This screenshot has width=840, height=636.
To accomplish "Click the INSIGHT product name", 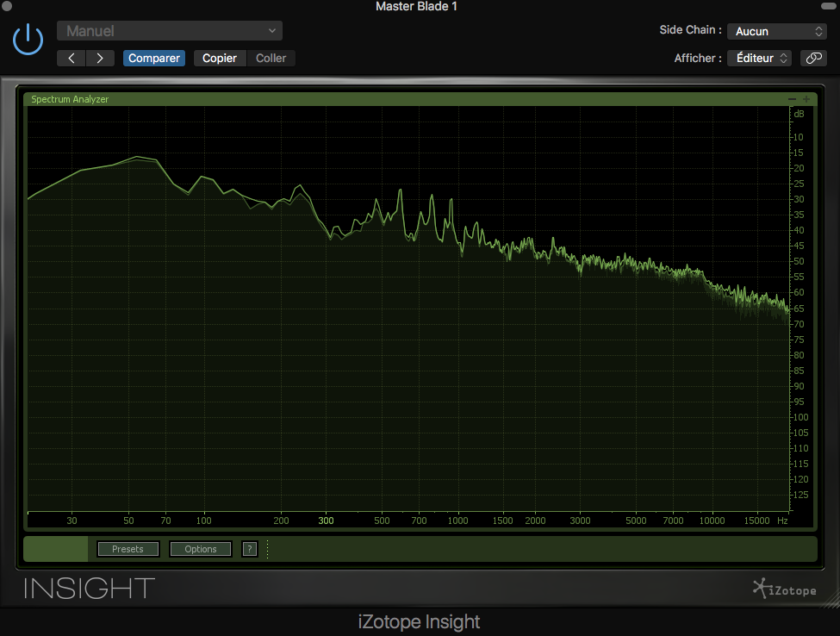I will 90,589.
